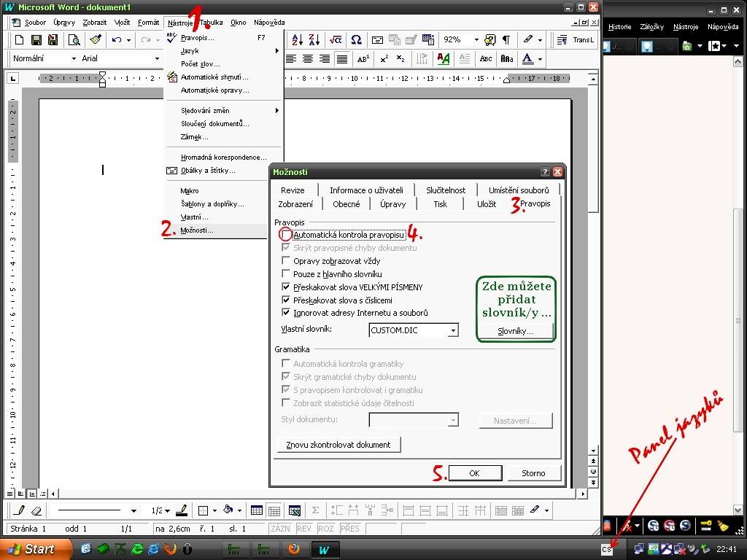Open Záložky menu in browser window
This screenshot has height=560, width=747.
[651, 27]
